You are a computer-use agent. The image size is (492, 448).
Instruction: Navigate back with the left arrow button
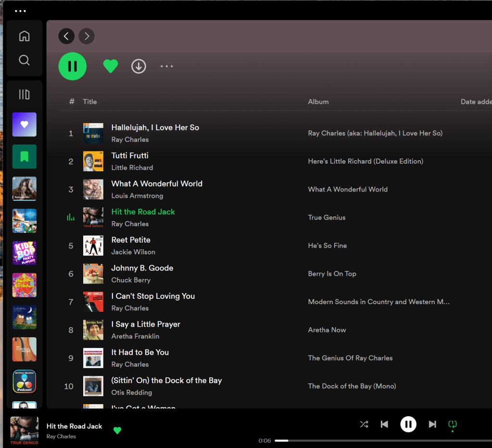66,36
